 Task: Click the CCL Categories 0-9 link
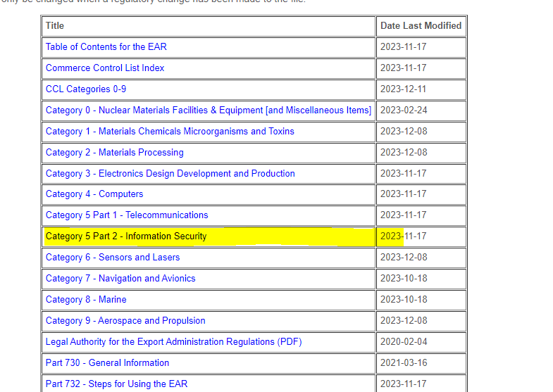[x=86, y=89]
